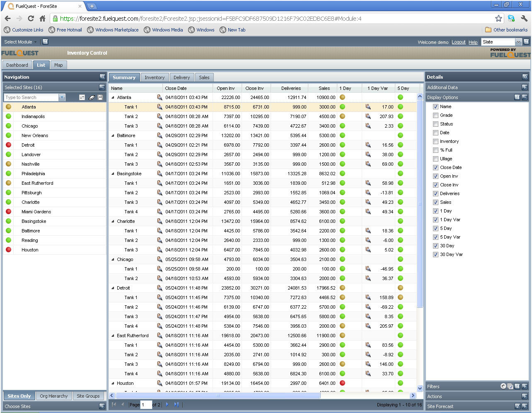Click the sort sites icon in Navigation

tap(82, 97)
